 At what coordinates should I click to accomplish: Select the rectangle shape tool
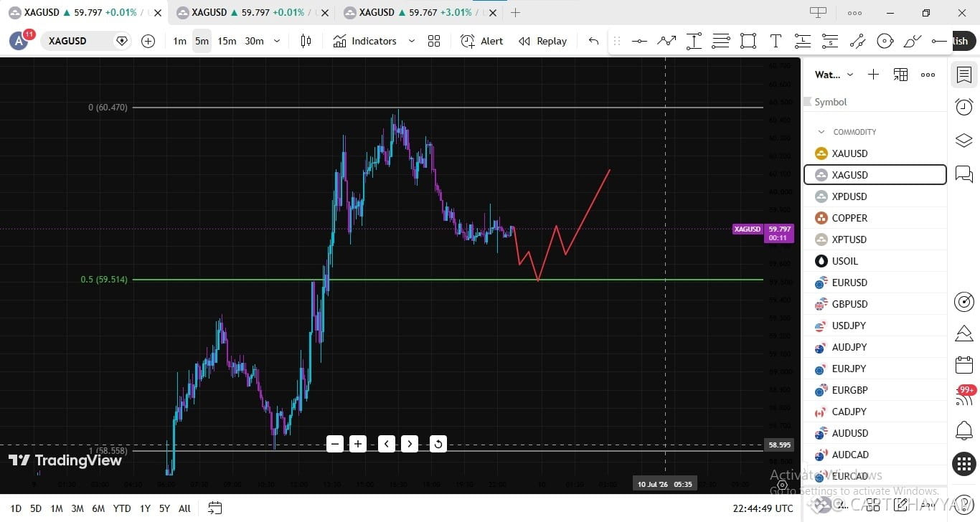click(x=748, y=41)
